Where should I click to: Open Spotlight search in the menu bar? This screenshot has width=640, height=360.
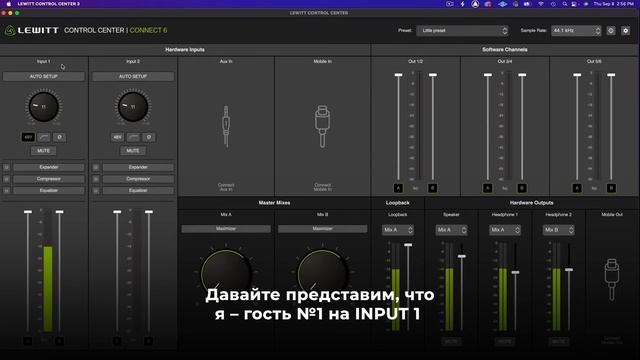click(x=564, y=4)
